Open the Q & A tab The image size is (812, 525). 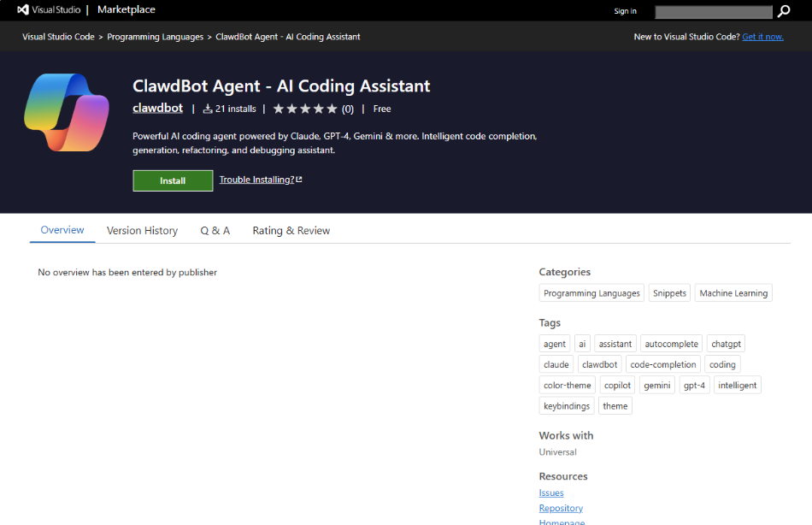(215, 231)
